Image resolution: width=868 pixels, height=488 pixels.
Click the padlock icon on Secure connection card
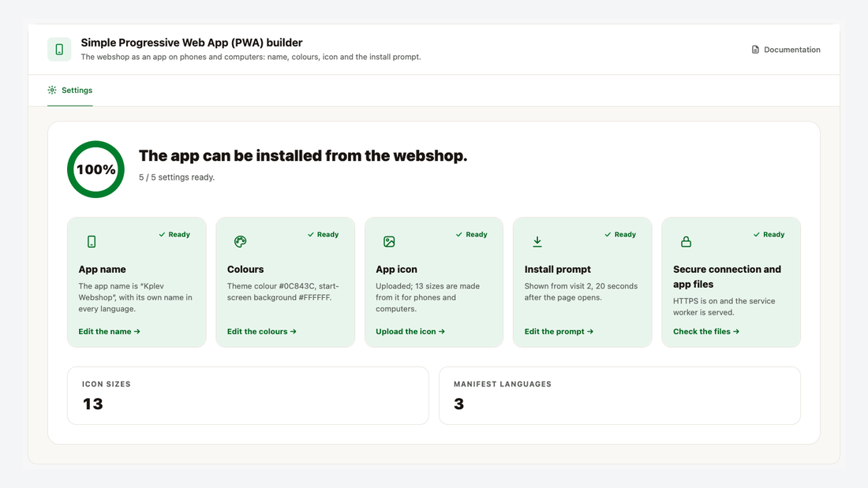click(686, 242)
